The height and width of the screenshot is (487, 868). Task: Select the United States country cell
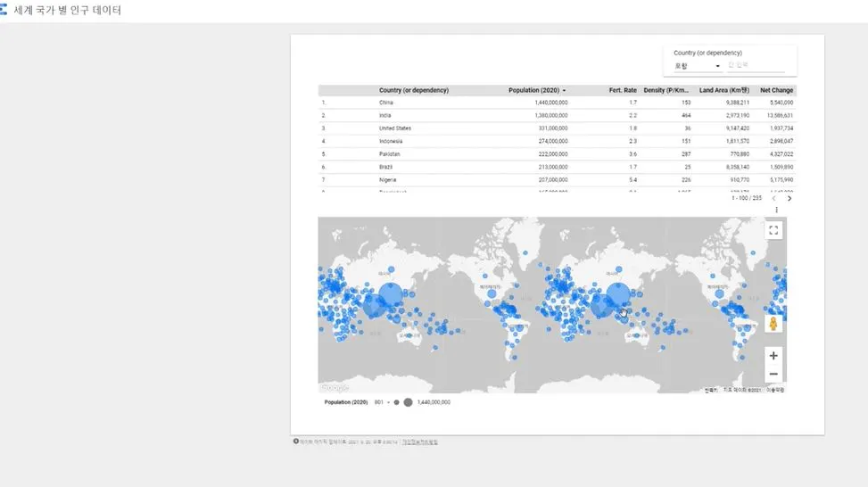[394, 128]
